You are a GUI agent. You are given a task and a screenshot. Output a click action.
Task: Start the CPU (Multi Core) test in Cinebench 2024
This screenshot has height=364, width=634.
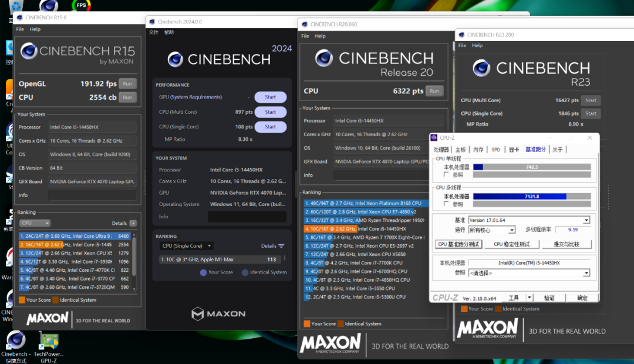(x=271, y=112)
